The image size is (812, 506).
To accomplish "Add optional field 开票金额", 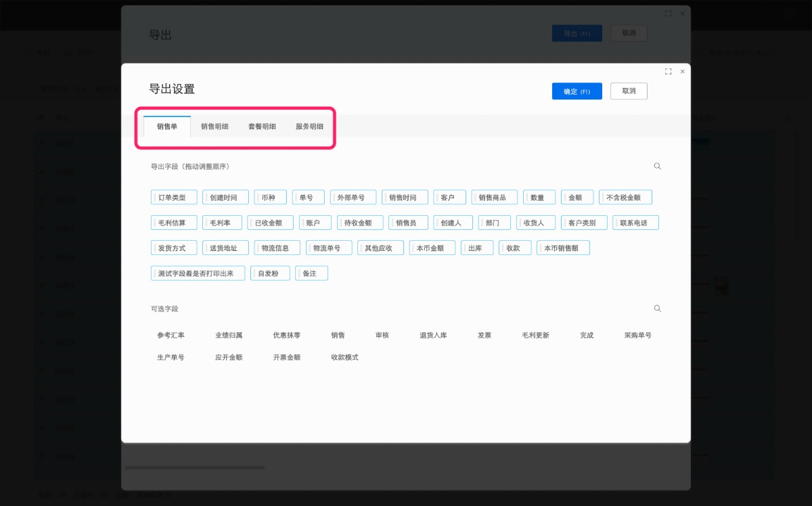I will pos(287,357).
